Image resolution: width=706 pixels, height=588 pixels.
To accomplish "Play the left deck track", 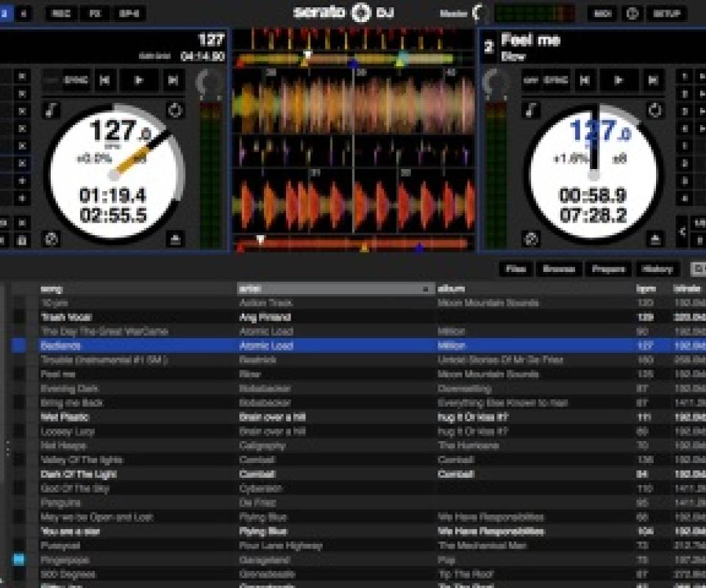I will tap(139, 80).
